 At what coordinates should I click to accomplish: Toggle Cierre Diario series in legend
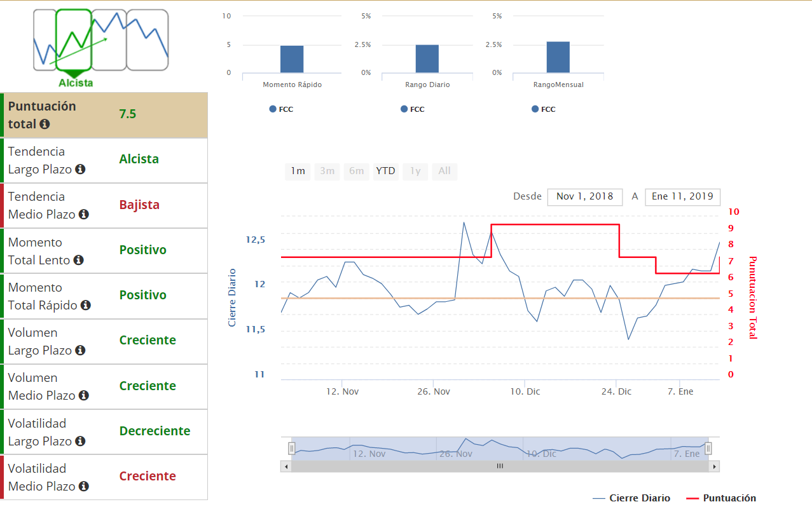pos(631,498)
